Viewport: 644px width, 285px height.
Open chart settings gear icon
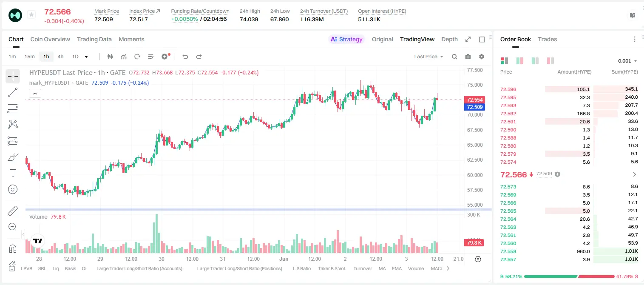482,57
